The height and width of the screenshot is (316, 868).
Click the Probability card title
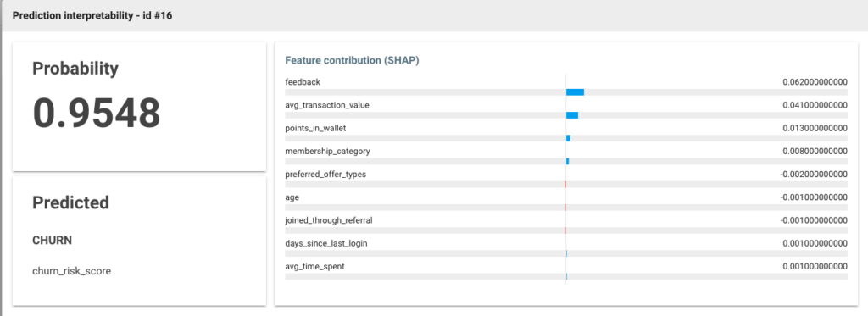tap(75, 69)
